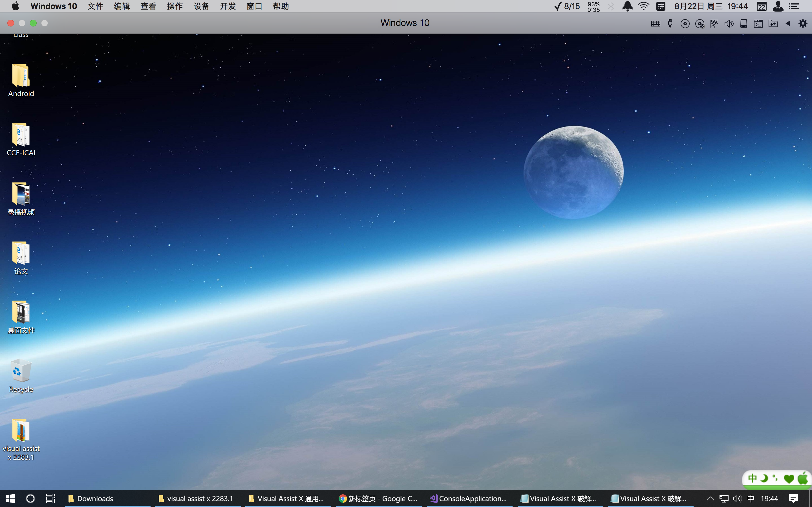Open USB devices icon in toolbar
This screenshot has height=507, width=812.
point(670,23)
